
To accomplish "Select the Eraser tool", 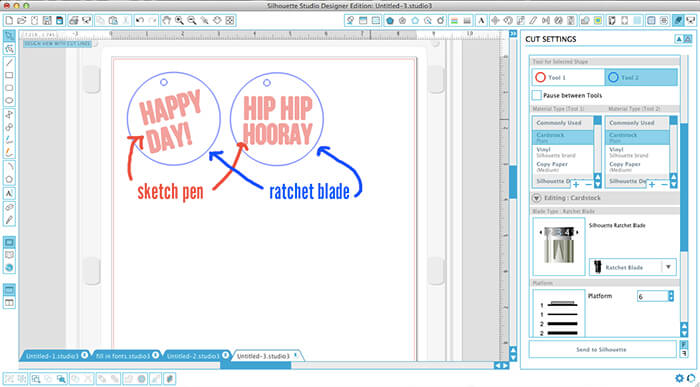I will [9, 207].
